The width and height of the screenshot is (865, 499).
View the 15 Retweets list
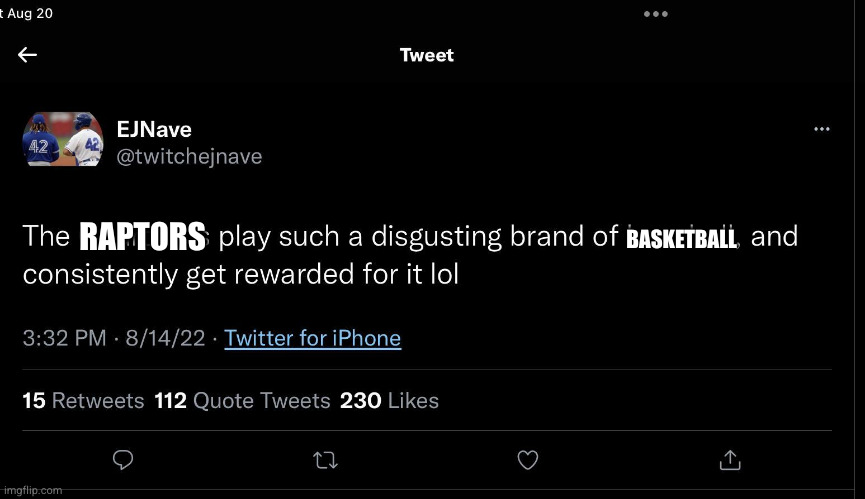(x=83, y=401)
